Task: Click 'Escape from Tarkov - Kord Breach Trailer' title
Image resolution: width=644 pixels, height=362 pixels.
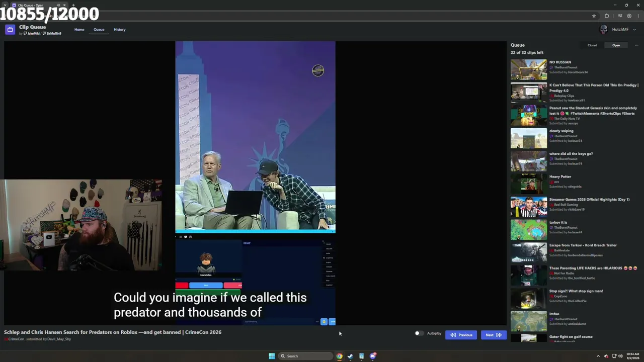Action: [x=583, y=245]
